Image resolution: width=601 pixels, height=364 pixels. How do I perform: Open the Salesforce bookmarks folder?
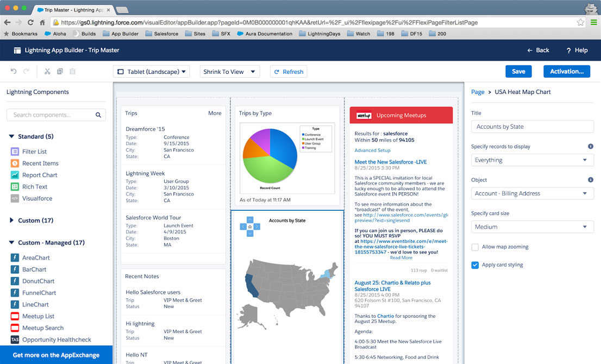pyautogui.click(x=162, y=34)
